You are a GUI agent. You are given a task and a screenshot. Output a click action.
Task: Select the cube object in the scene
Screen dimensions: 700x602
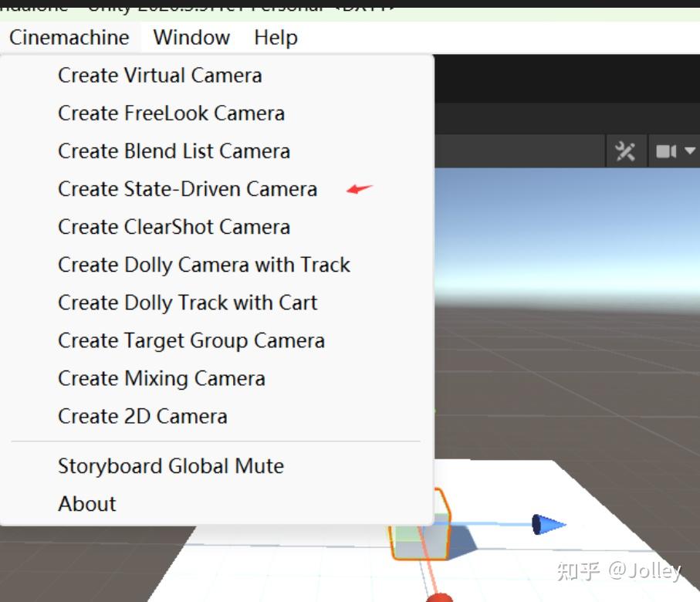click(432, 540)
